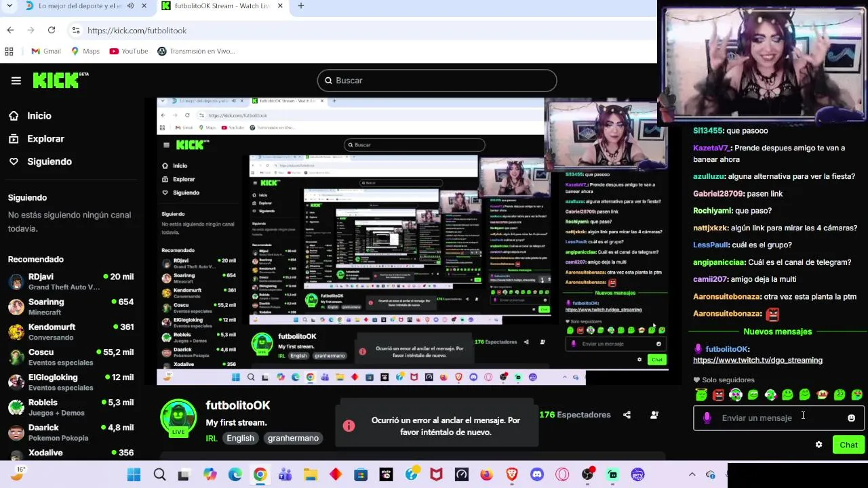Image resolution: width=868 pixels, height=488 pixels.
Task: Open recommended channel ElGlogloking
Action: click(71, 382)
